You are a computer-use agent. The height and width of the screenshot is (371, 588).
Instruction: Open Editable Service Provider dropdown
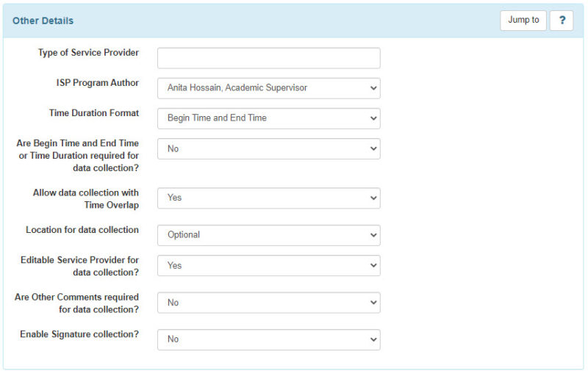point(268,266)
